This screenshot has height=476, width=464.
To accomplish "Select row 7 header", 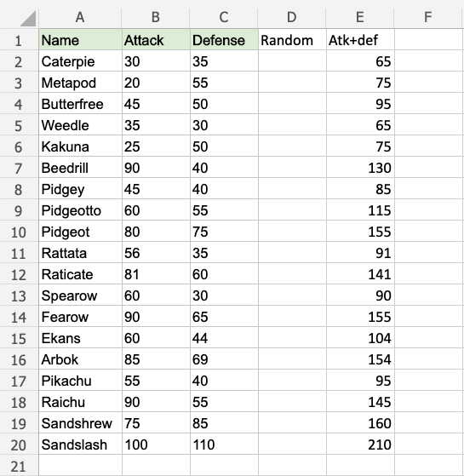I will (19, 169).
